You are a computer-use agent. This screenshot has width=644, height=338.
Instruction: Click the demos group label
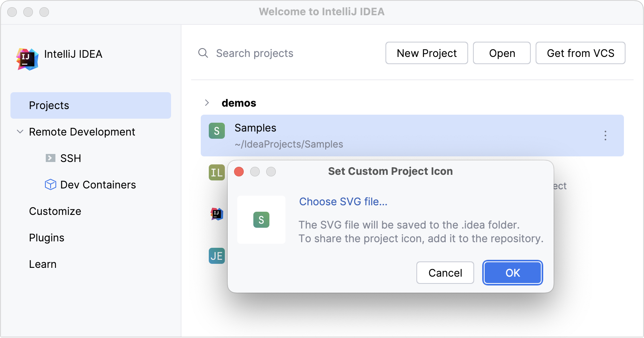(x=239, y=103)
